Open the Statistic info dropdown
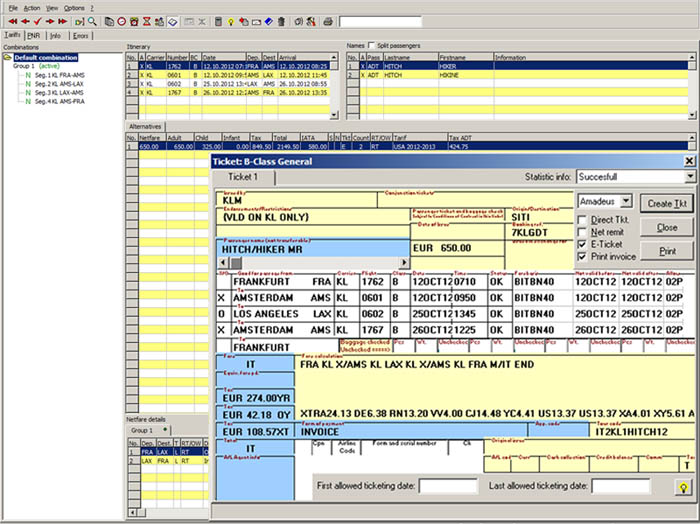This screenshot has height=524, width=700. point(689,177)
